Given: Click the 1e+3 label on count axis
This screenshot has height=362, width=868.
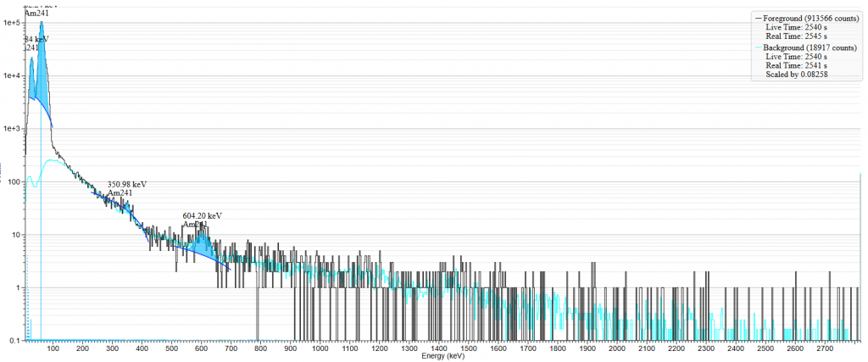Looking at the screenshot, I should [x=11, y=129].
